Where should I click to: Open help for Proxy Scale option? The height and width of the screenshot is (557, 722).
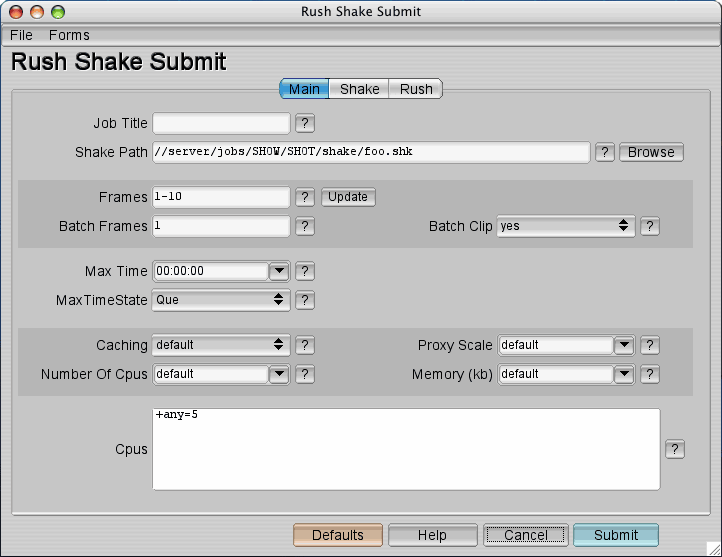click(x=649, y=345)
